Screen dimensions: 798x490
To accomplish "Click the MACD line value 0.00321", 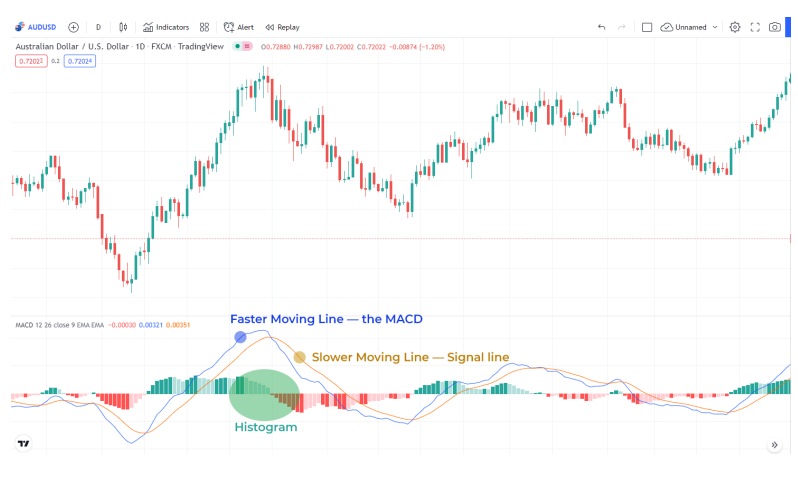I will click(151, 325).
